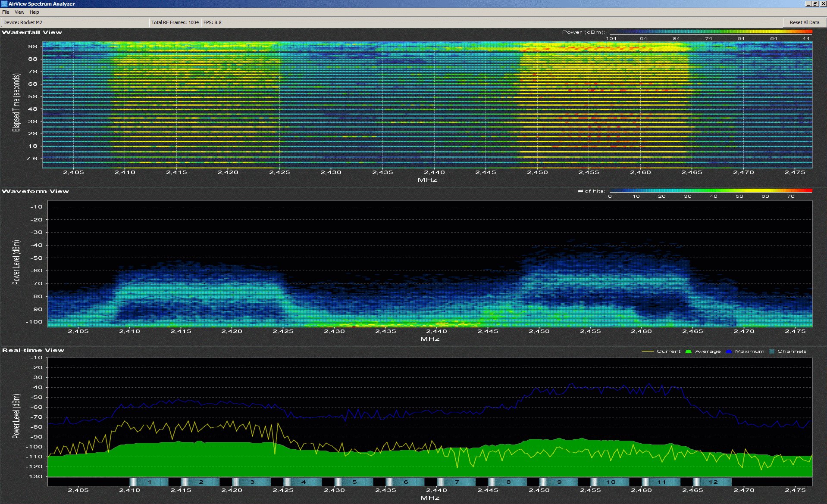The height and width of the screenshot is (504, 827).
Task: Open the File menu
Action: 6,12
